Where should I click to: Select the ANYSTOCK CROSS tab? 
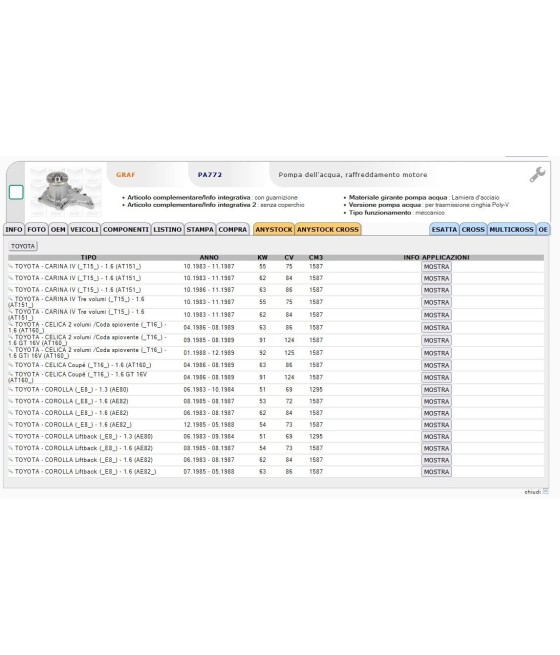coord(328,229)
